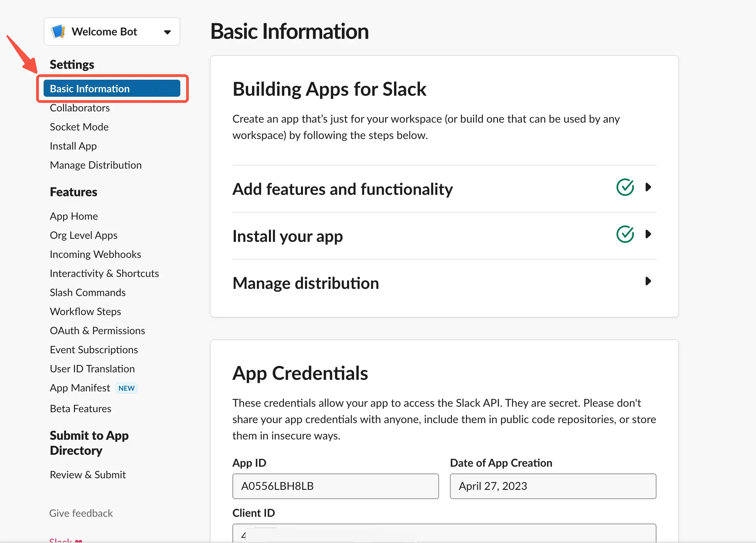
Task: Open Manage Distribution in the sidebar
Action: pyautogui.click(x=96, y=165)
